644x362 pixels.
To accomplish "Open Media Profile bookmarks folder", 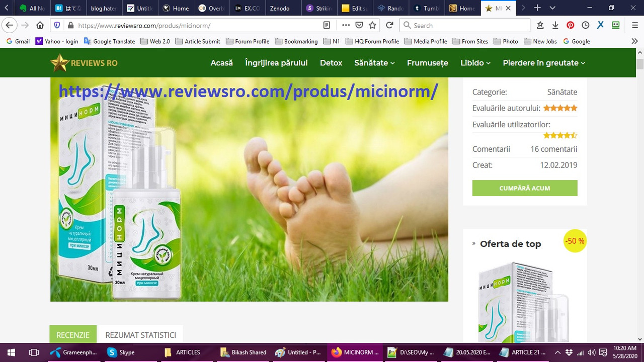I will (425, 41).
